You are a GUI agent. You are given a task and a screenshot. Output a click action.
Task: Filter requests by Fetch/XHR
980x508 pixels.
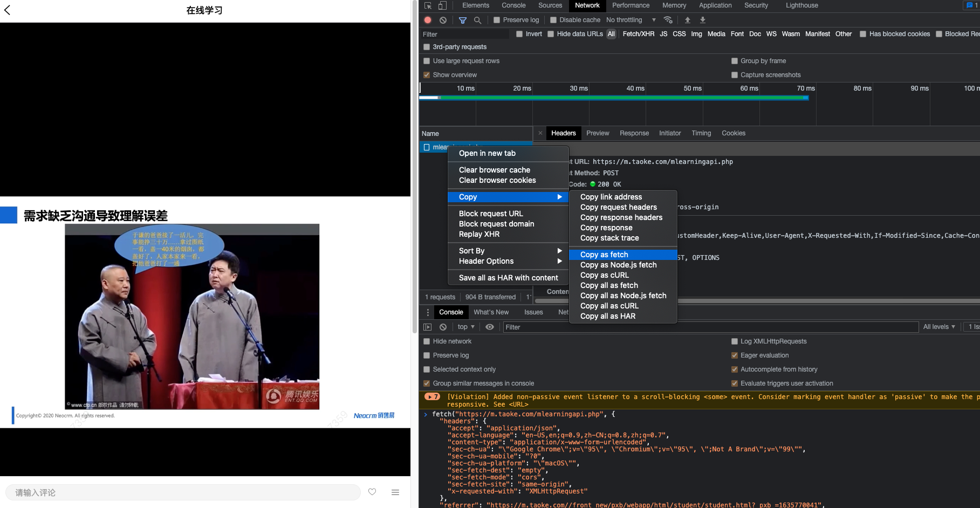638,34
